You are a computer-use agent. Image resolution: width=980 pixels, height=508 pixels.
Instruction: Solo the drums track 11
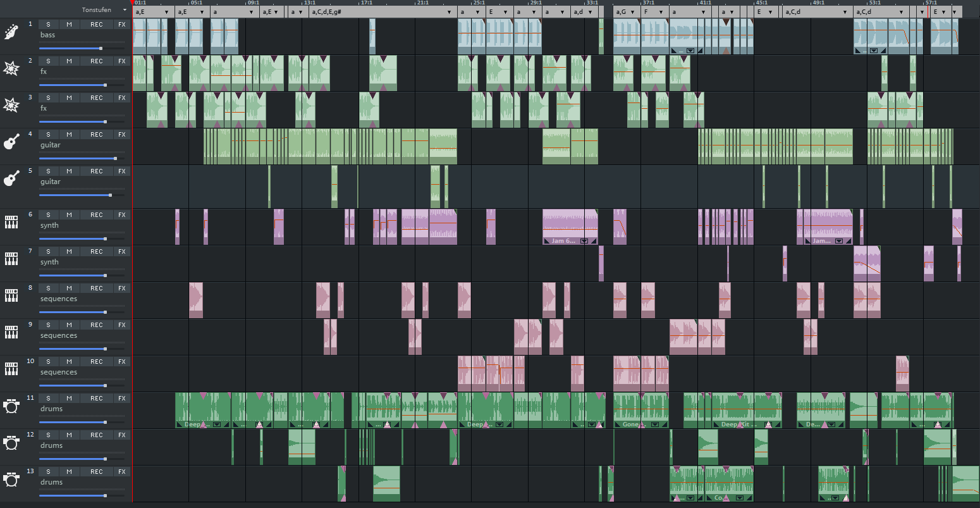49,399
